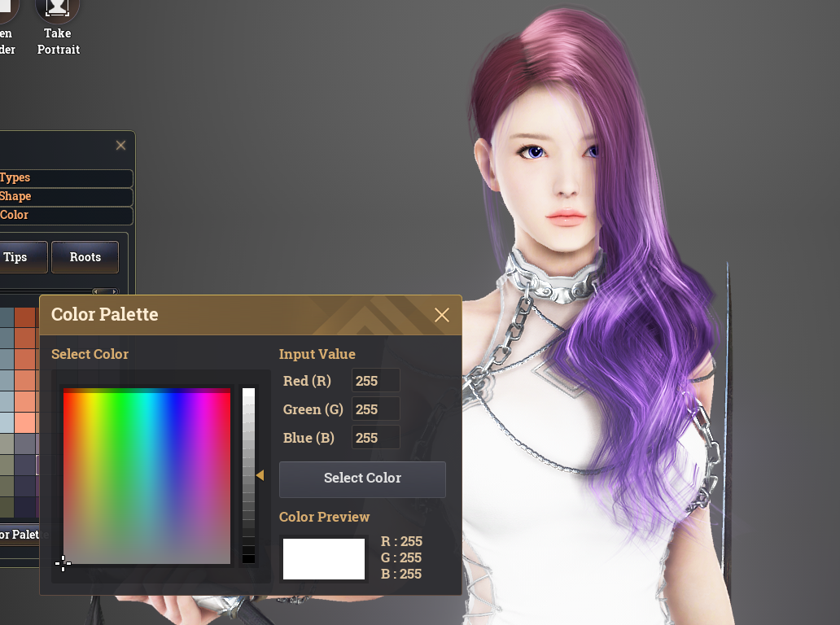The height and width of the screenshot is (625, 840).
Task: Expand the Shape section
Action: pyautogui.click(x=65, y=197)
